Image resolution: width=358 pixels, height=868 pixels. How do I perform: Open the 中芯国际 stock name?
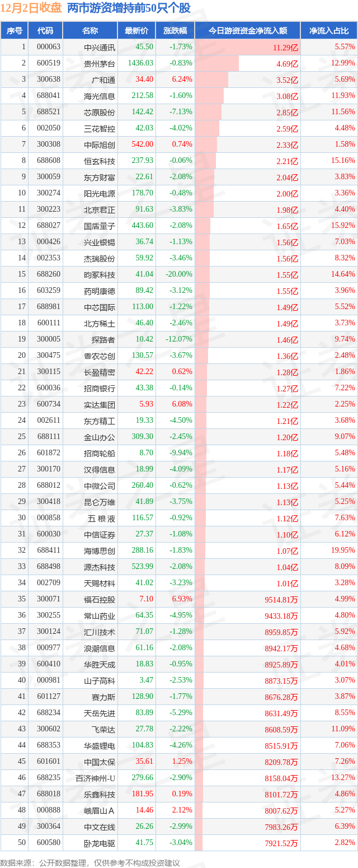99,307
